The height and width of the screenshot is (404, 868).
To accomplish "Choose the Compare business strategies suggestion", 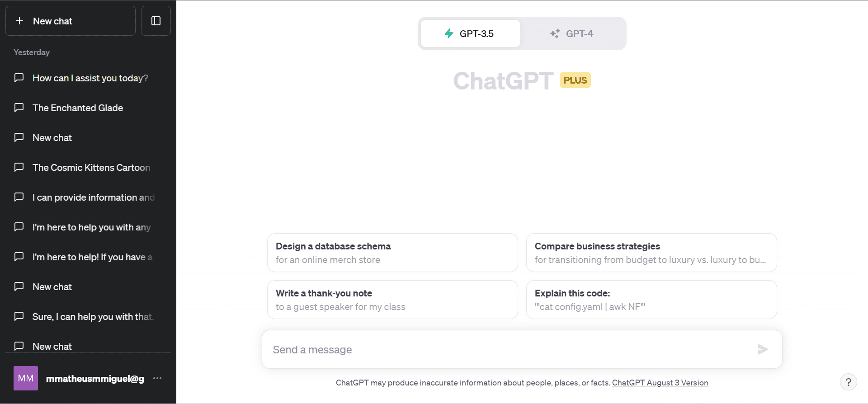I will (x=651, y=253).
